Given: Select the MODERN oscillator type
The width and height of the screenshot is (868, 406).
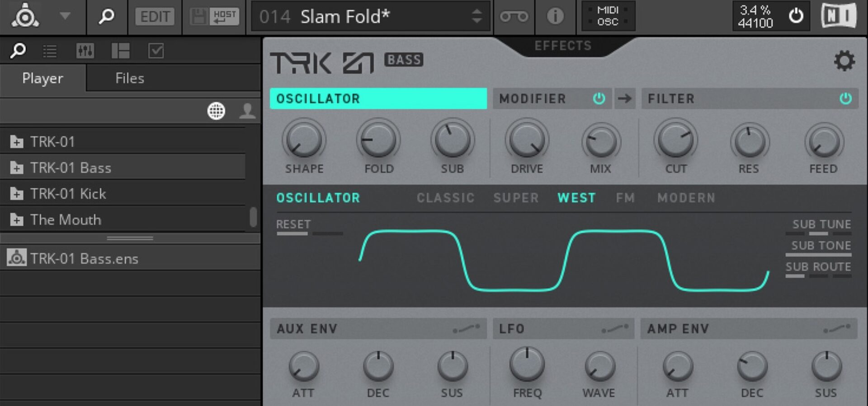Looking at the screenshot, I should [686, 198].
